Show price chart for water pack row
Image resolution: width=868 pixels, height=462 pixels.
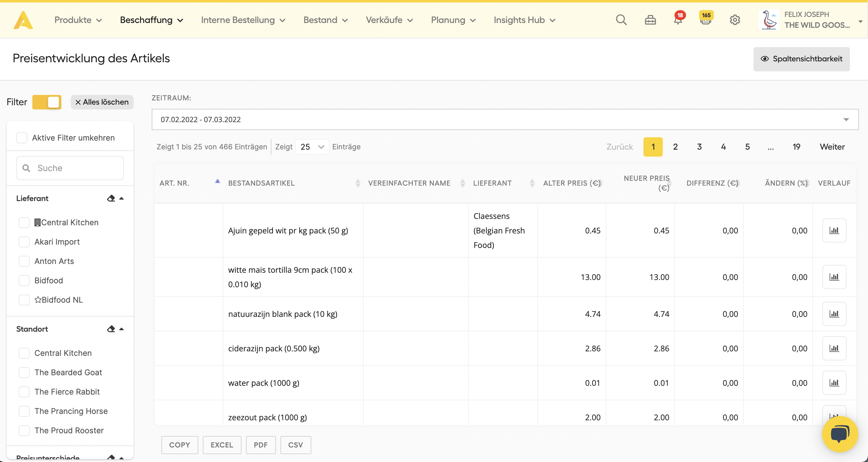(834, 383)
